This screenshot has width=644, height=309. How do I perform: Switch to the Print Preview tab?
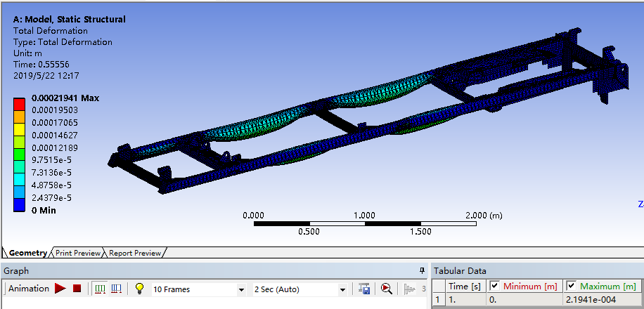click(x=78, y=253)
